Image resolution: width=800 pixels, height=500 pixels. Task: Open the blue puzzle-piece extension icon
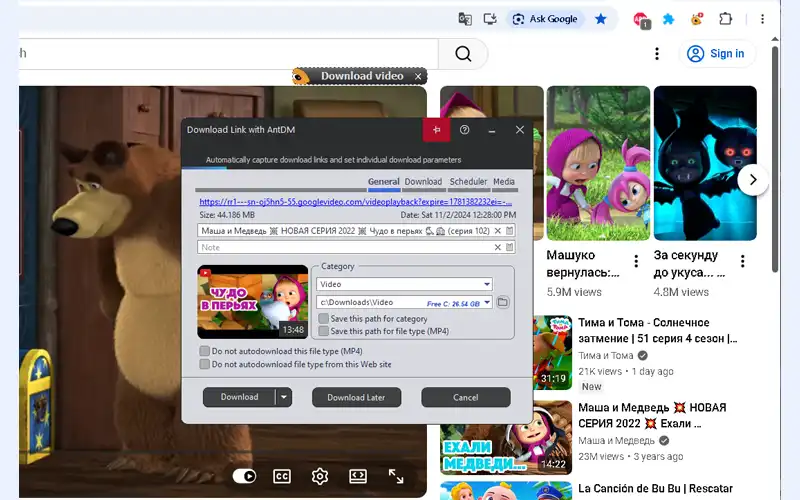point(668,19)
